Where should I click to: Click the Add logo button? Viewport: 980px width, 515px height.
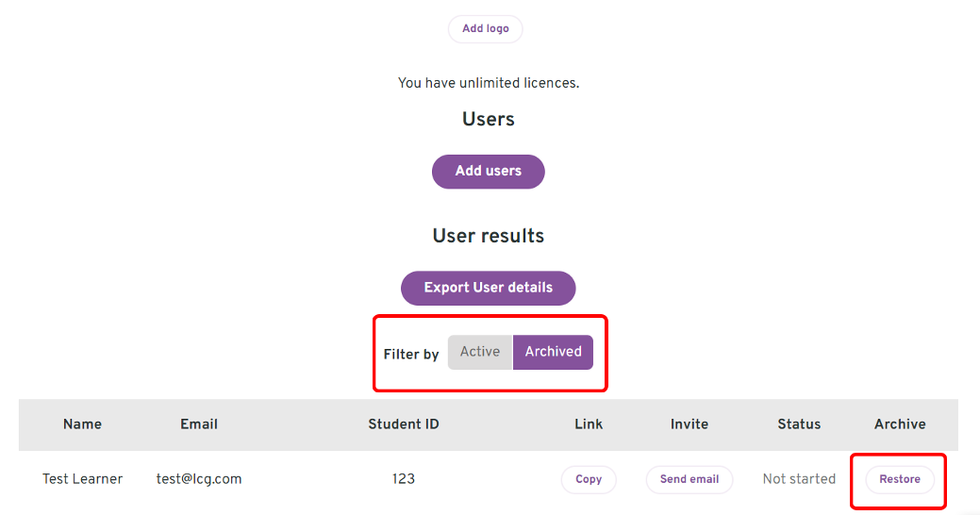[485, 28]
